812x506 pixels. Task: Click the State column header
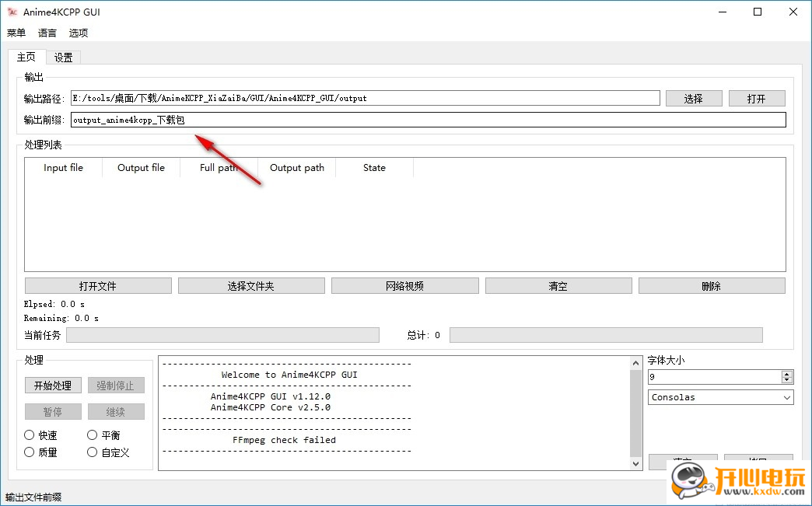click(x=374, y=168)
